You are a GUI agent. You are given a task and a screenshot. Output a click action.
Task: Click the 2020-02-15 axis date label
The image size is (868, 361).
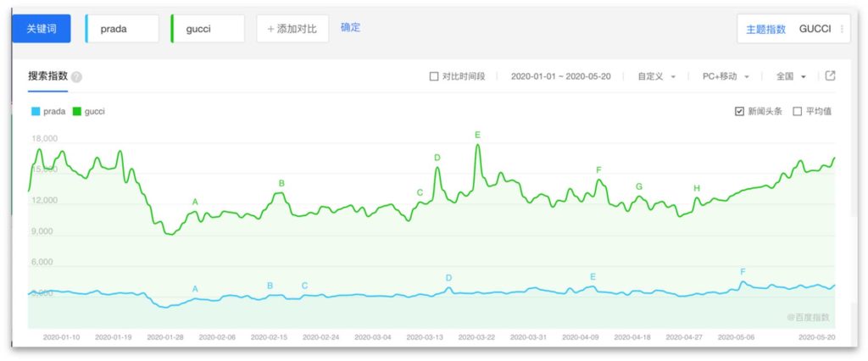269,336
